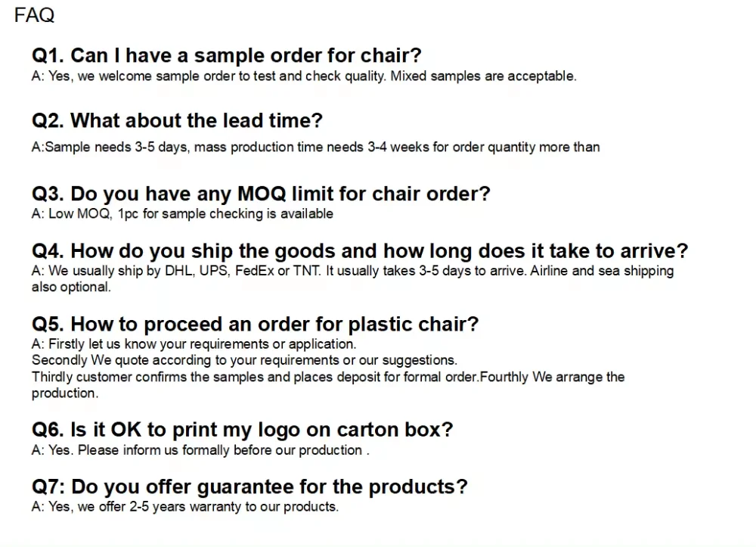The image size is (756, 547).
Task: Click question Q3 about the MOQ limit
Action: pyautogui.click(x=261, y=194)
